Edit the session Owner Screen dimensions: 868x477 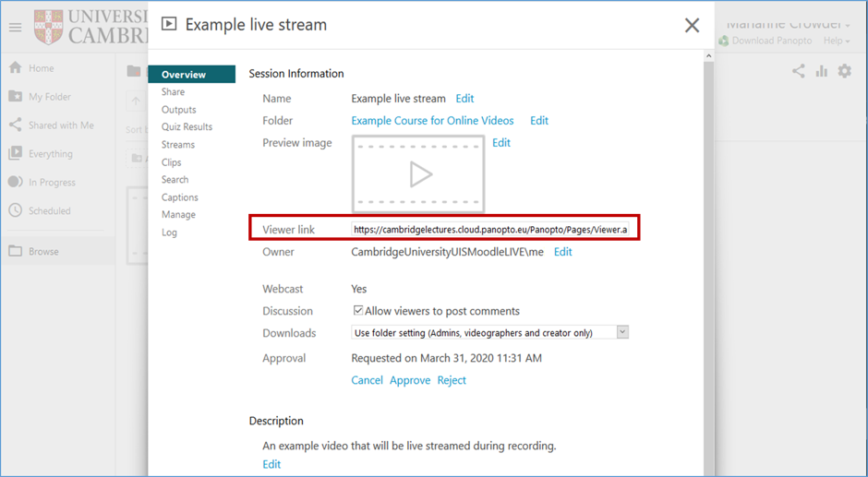[563, 252]
